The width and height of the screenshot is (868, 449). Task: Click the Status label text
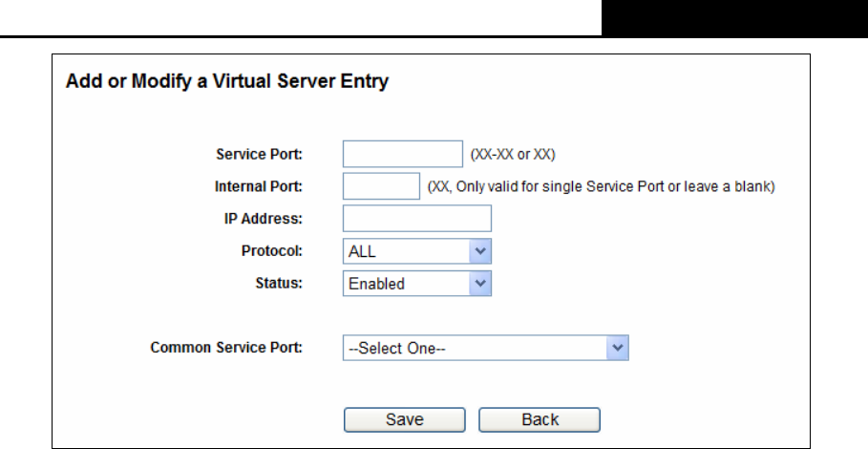[279, 283]
